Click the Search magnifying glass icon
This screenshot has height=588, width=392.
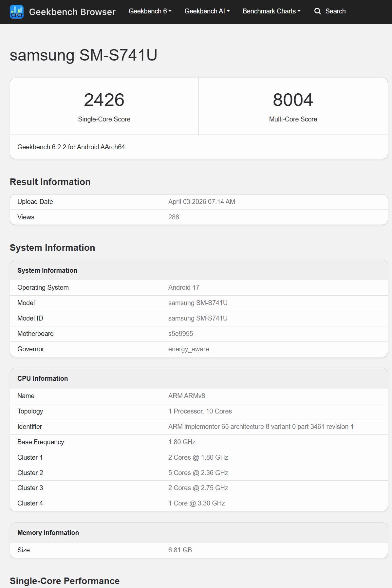coord(317,11)
